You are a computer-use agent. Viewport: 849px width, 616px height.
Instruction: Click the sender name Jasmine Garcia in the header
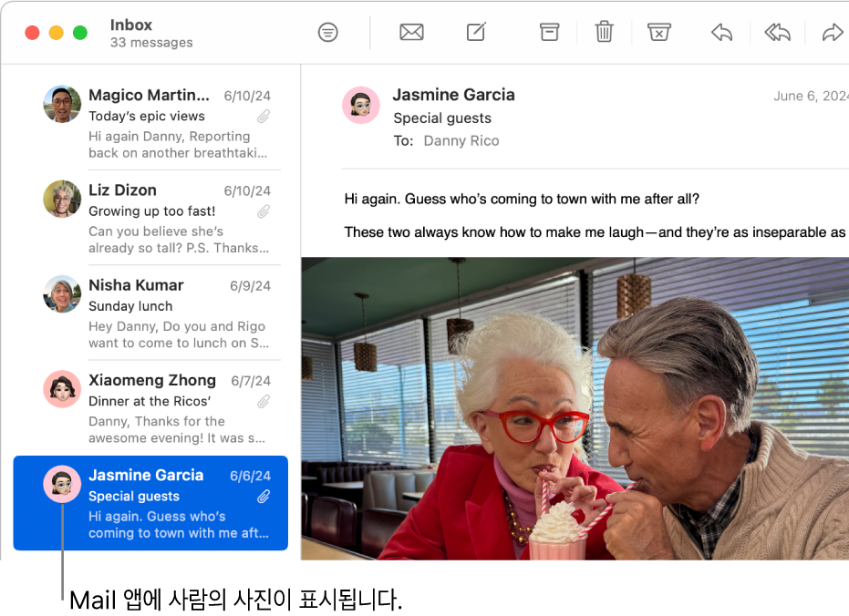coord(454,95)
